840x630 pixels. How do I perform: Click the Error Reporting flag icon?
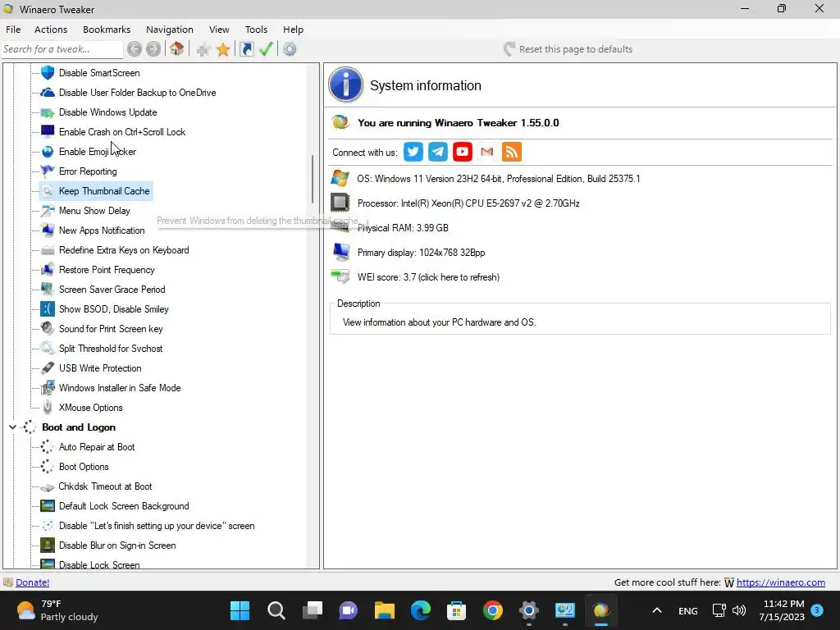pyautogui.click(x=48, y=171)
